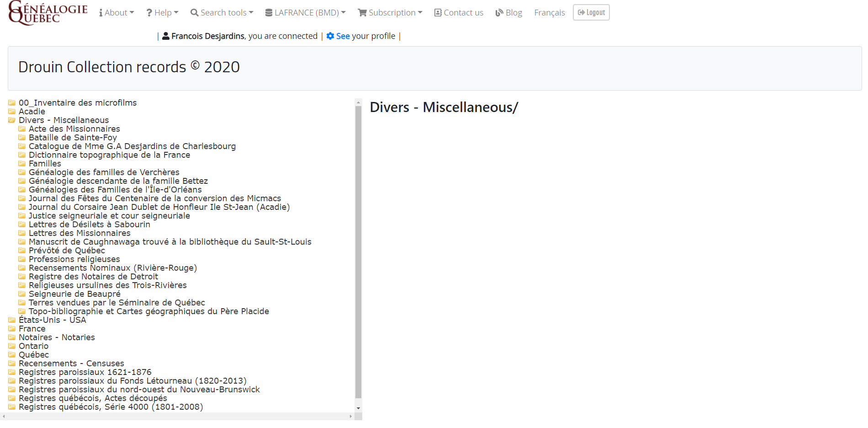Open the Search tools dropdown
The width and height of the screenshot is (868, 428).
222,13
